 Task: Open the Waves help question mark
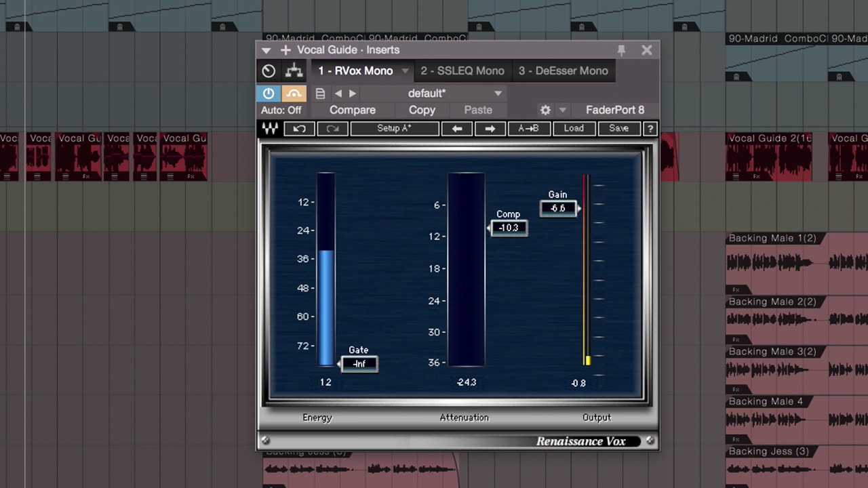point(650,128)
